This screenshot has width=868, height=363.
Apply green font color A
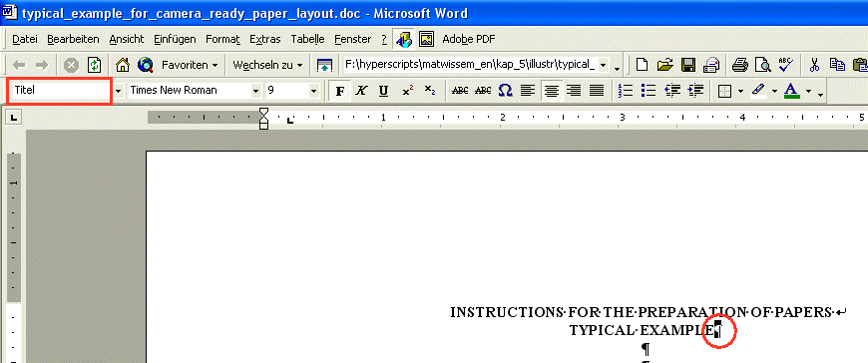pos(792,91)
